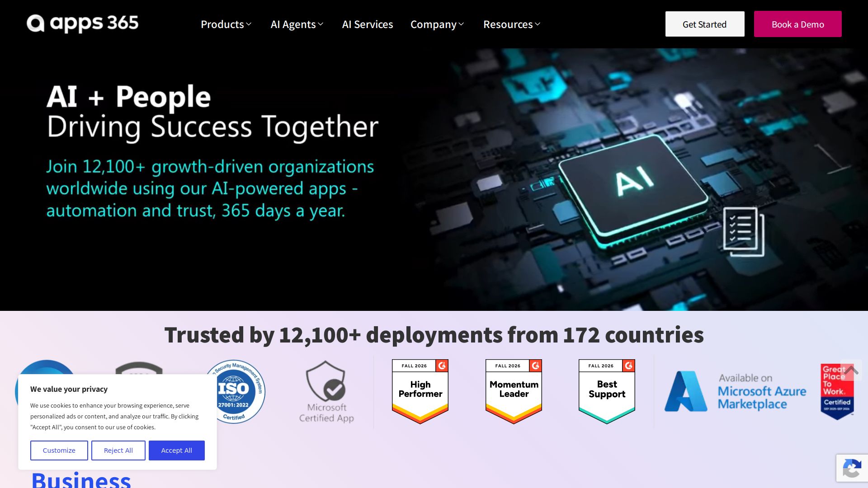Expand the AI Agents dropdown menu
This screenshot has width=868, height=488.
click(x=297, y=24)
